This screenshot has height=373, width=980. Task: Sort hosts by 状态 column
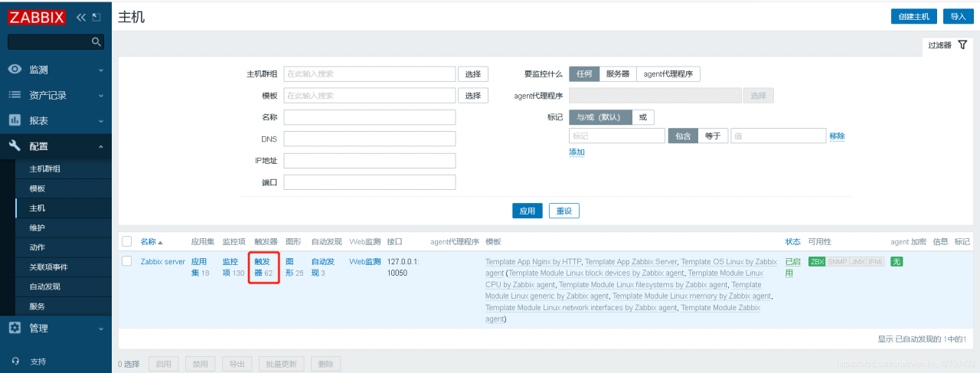(x=792, y=241)
